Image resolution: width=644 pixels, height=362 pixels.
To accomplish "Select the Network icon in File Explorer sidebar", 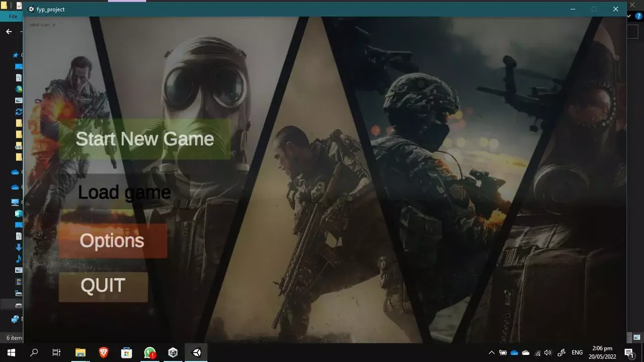I will 15,319.
